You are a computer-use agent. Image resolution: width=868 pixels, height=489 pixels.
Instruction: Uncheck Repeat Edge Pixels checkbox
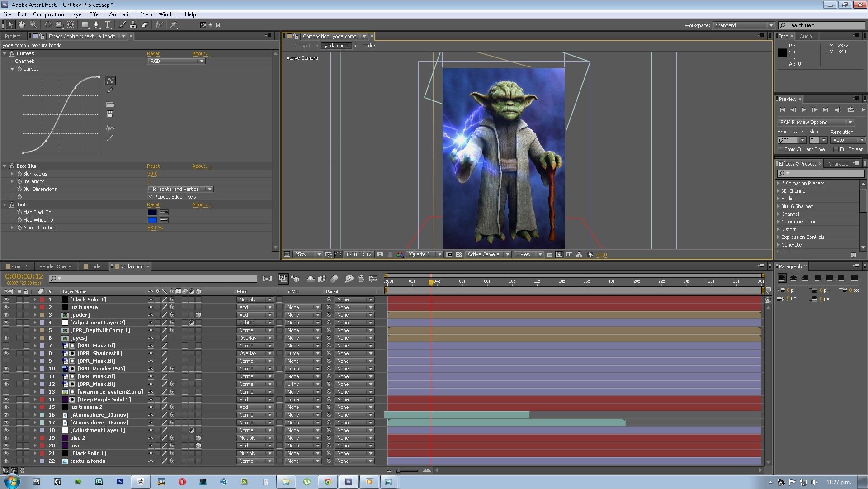click(151, 197)
